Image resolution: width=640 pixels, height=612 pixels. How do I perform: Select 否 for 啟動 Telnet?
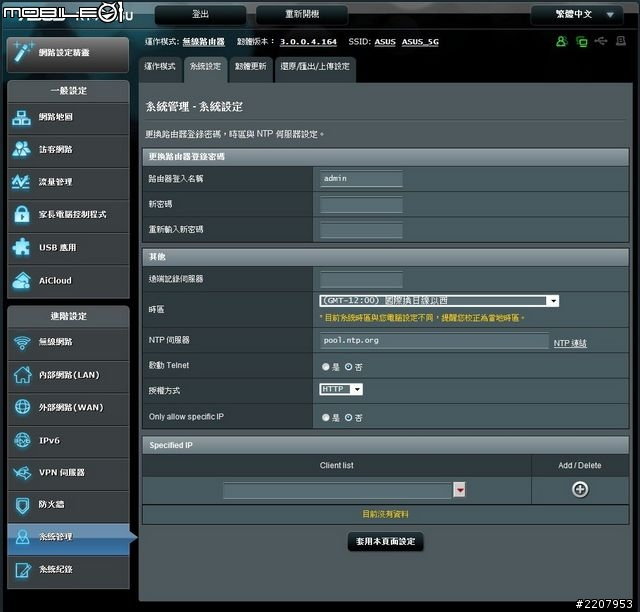tap(348, 367)
